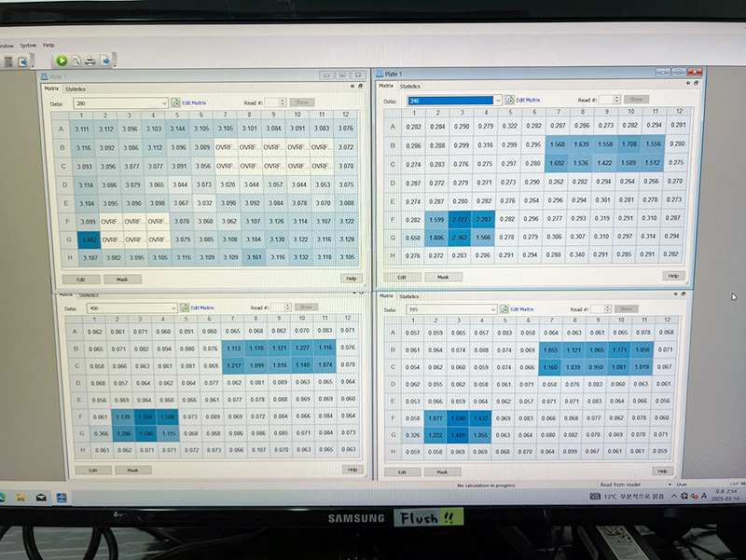
Task: Switch to Statistics tab in the 280 plate window
Action: pos(75,89)
